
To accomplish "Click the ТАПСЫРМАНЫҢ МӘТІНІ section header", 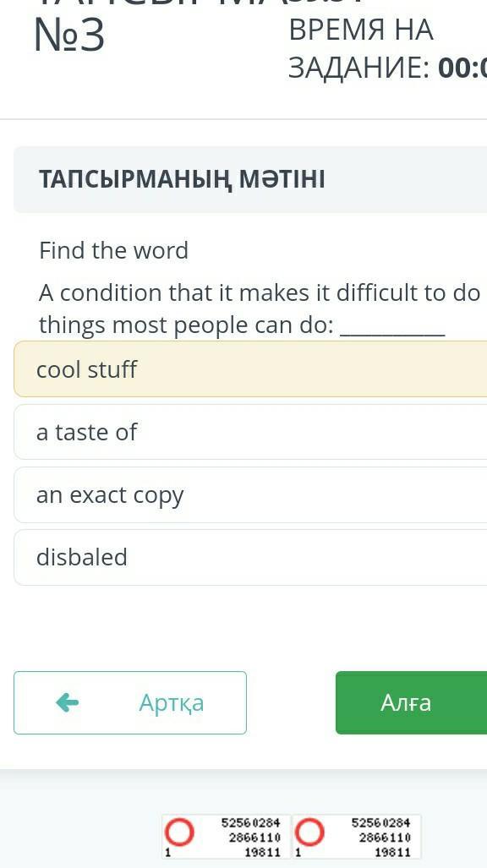I will 182,179.
